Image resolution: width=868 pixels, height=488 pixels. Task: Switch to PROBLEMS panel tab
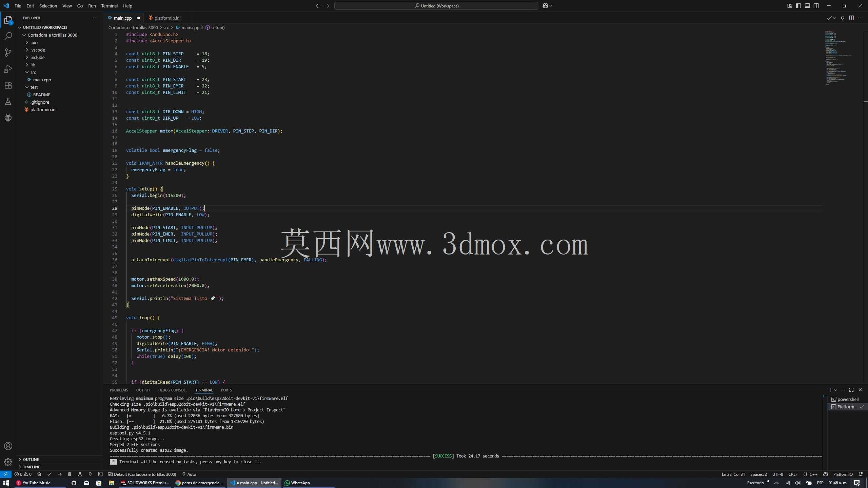pyautogui.click(x=119, y=390)
